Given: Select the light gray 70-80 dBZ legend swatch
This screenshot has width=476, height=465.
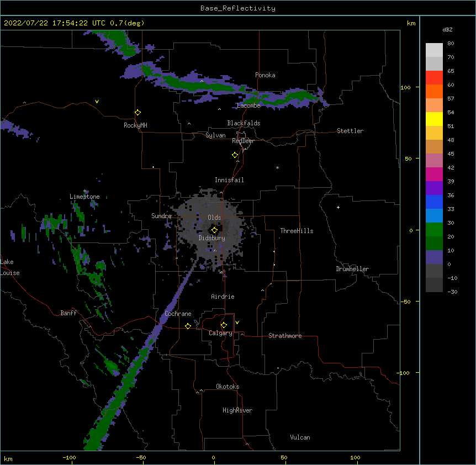Looking at the screenshot, I should (x=434, y=50).
